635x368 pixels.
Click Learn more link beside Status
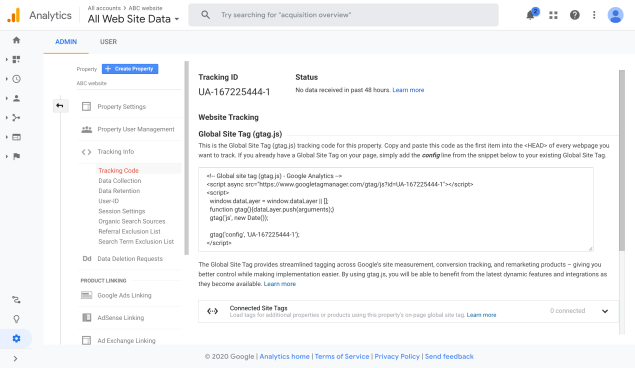pos(408,90)
